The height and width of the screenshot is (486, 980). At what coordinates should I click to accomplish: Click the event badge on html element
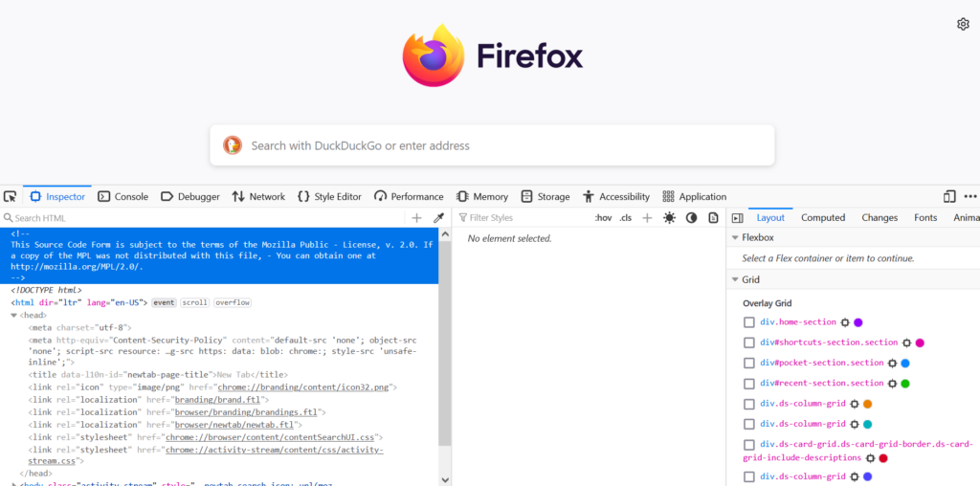coord(165,303)
